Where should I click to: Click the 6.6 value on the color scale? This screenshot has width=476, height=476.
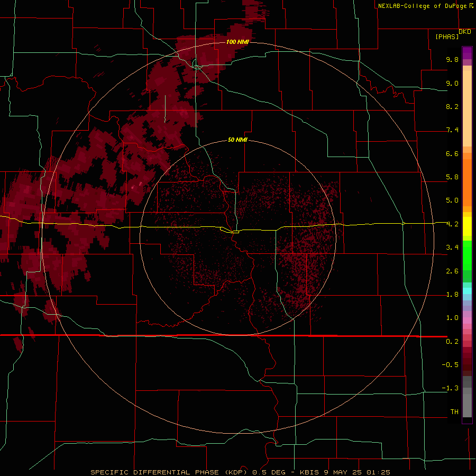click(x=452, y=153)
